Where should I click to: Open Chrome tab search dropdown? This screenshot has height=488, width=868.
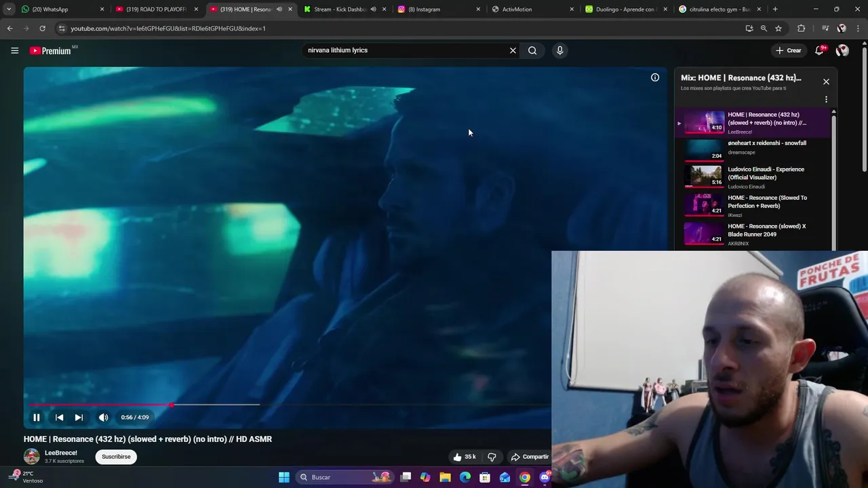click(x=9, y=9)
